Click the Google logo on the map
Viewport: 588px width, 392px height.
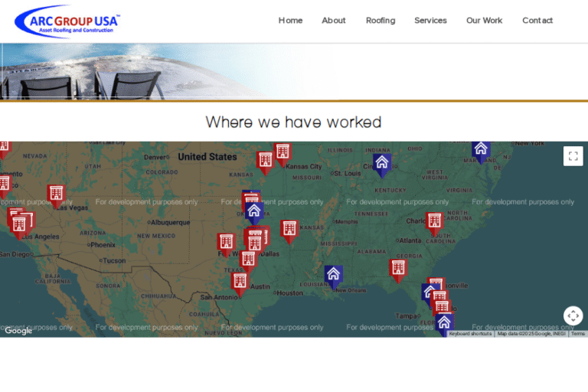pos(18,331)
